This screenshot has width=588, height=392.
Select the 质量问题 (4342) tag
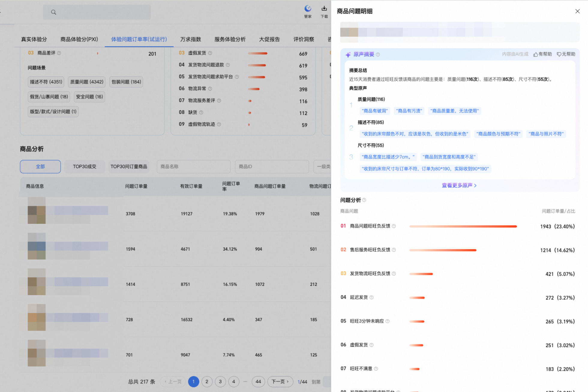point(87,82)
